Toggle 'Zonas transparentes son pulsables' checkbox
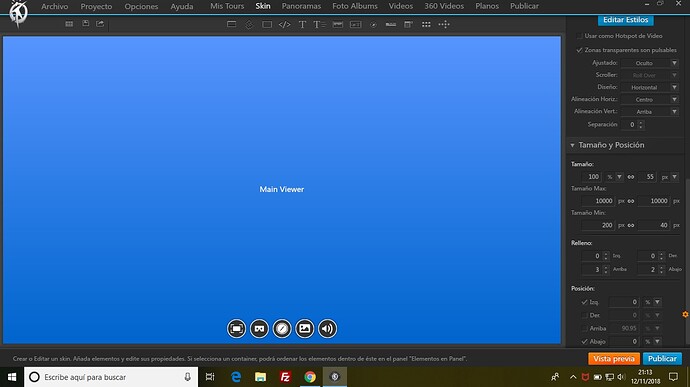Screen dimensions: 690x387 click(580, 50)
